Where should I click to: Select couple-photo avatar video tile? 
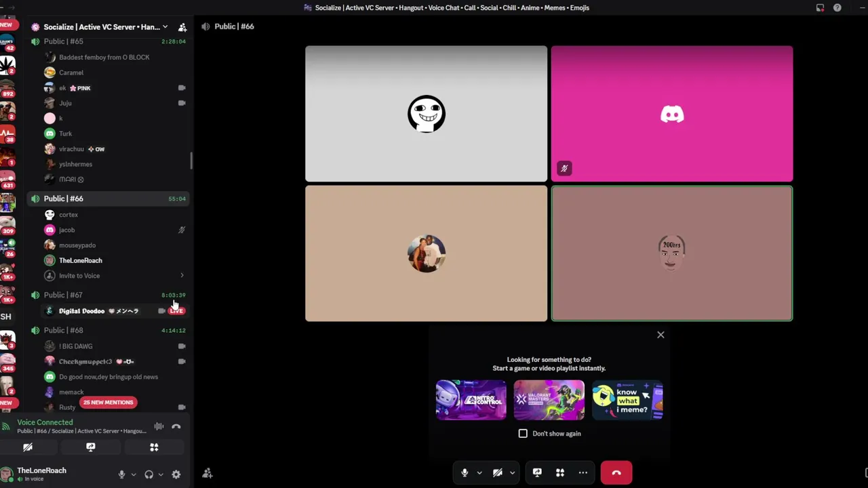point(427,253)
